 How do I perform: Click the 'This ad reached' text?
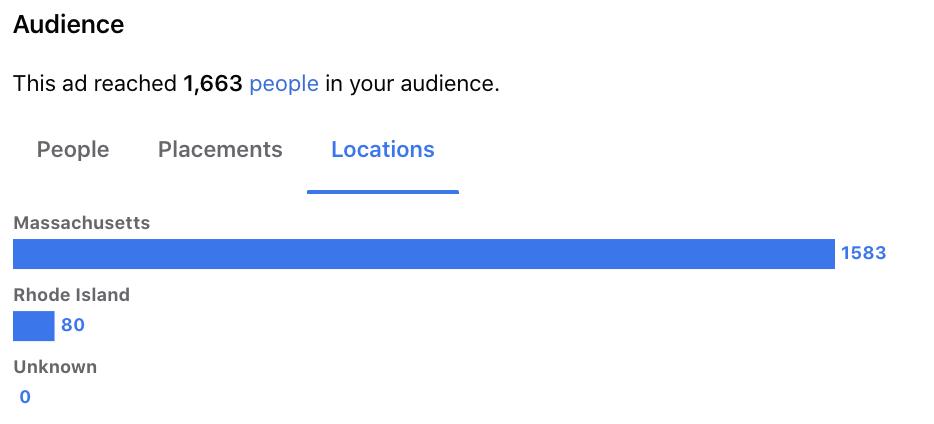pyautogui.click(x=95, y=84)
